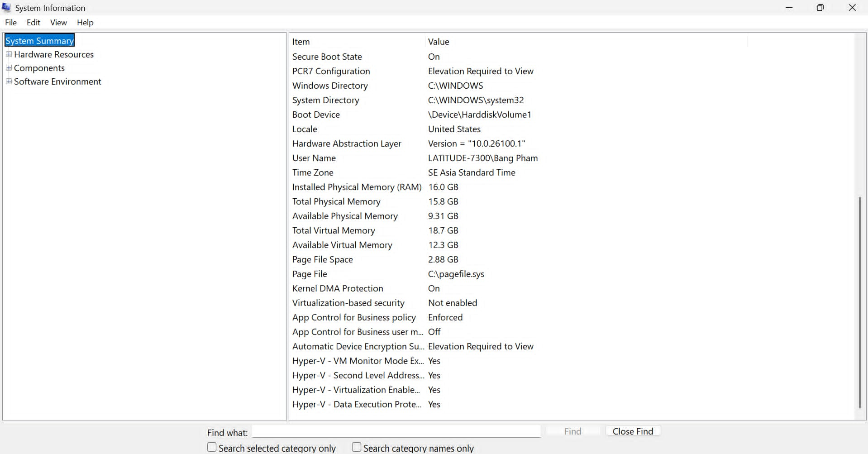This screenshot has width=868, height=454.
Task: Expand the Components tree node
Action: pos(9,68)
